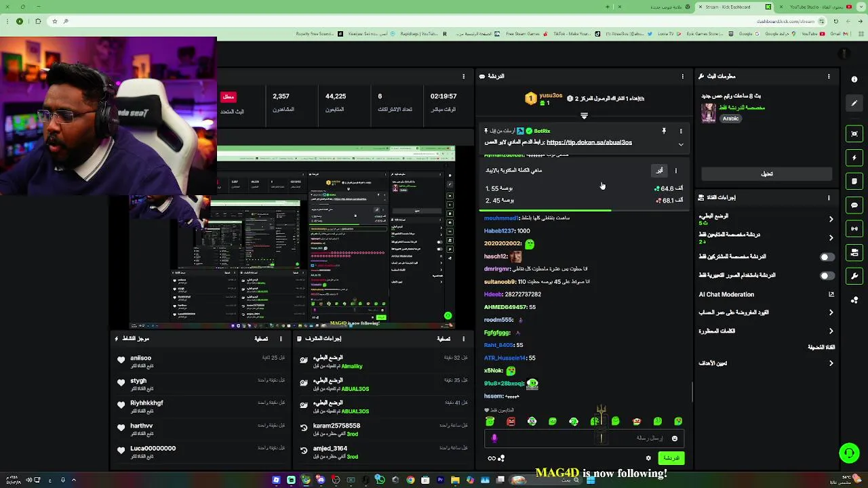Open the tip.dokan.sa/abual3os link
This screenshot has width=868, height=488.
pyautogui.click(x=589, y=142)
